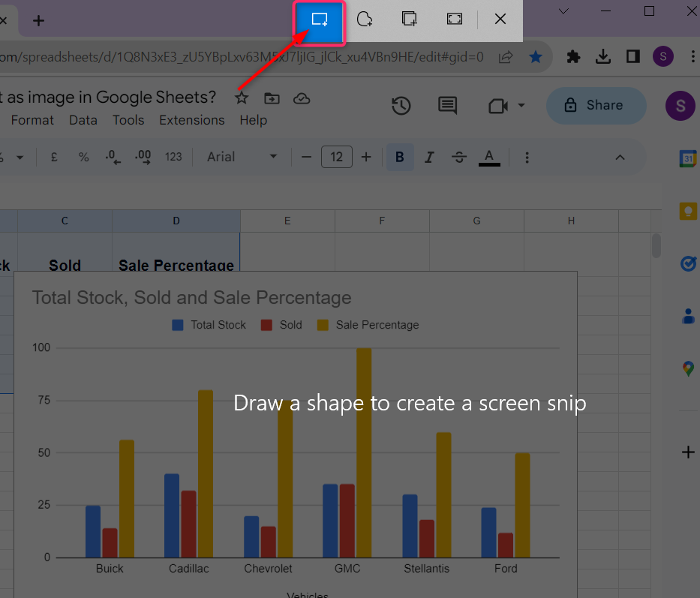Toggle bold formatting

coord(400,157)
